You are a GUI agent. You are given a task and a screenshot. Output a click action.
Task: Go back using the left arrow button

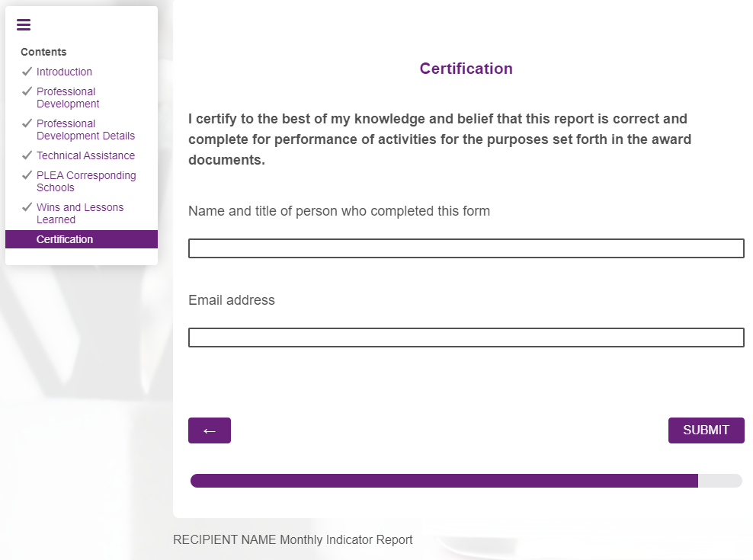pyautogui.click(x=210, y=430)
